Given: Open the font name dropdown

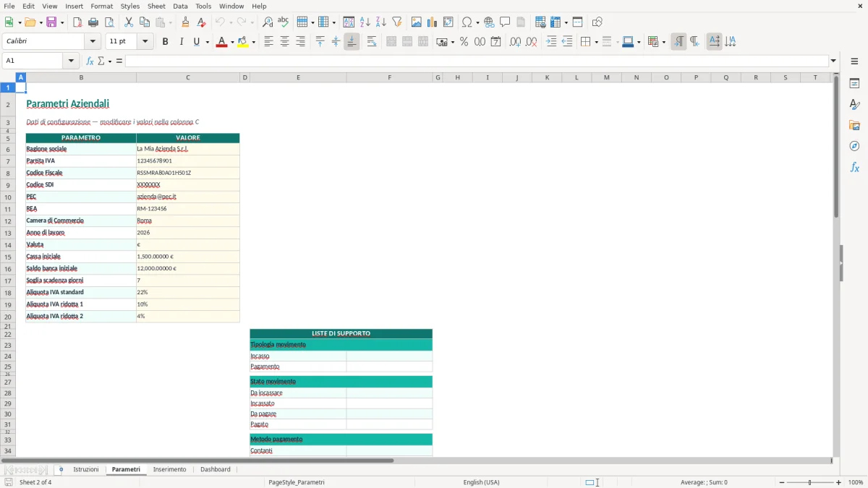Looking at the screenshot, I should coord(93,42).
